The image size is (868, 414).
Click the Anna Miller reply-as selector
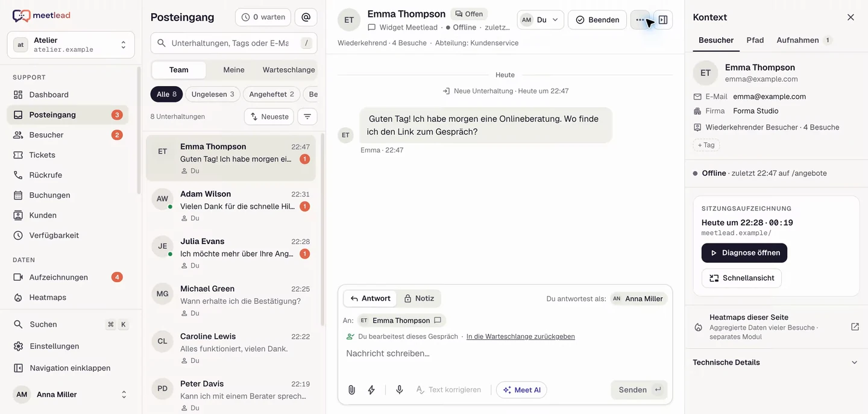pos(638,298)
